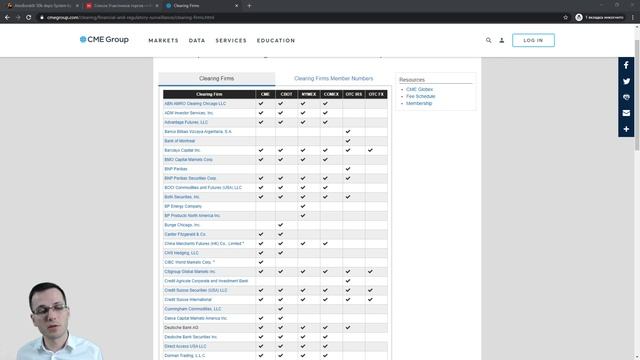Click BP Energy Company NYMEX checkmark
The image size is (640, 360).
coord(303,206)
